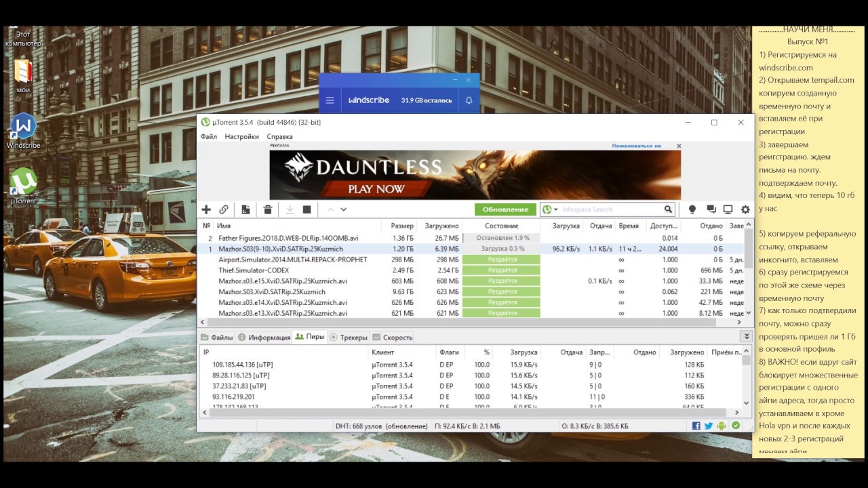Open the Справка menu
The height and width of the screenshot is (488, 868).
click(x=280, y=136)
